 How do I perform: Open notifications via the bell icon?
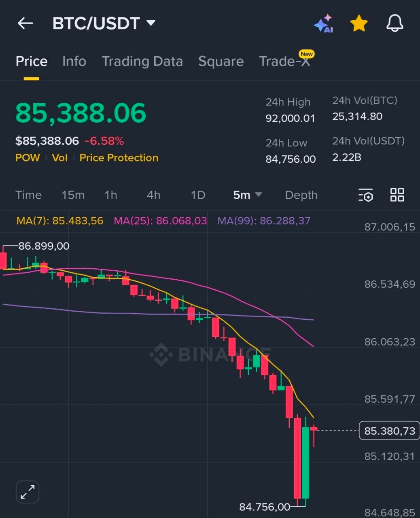(394, 23)
